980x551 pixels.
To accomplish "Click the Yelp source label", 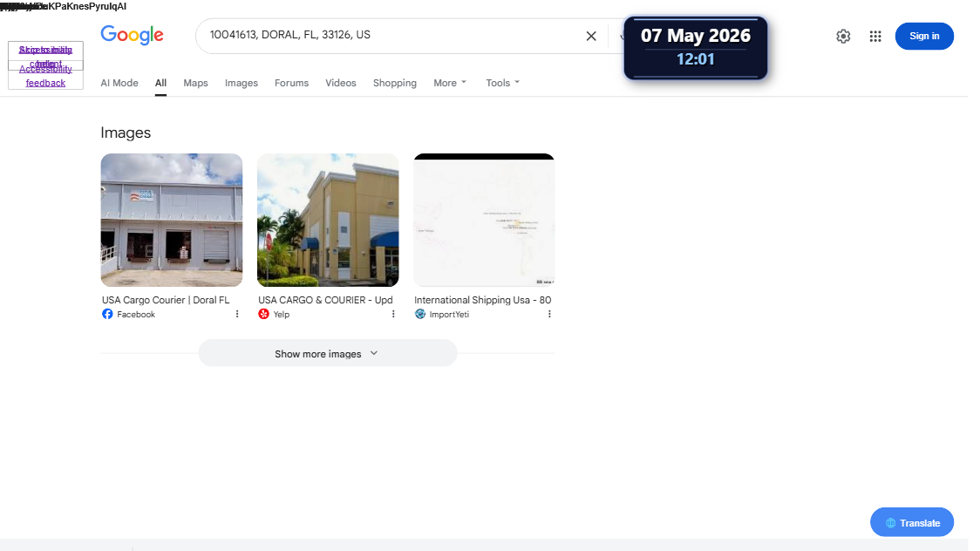I will pos(282,314).
